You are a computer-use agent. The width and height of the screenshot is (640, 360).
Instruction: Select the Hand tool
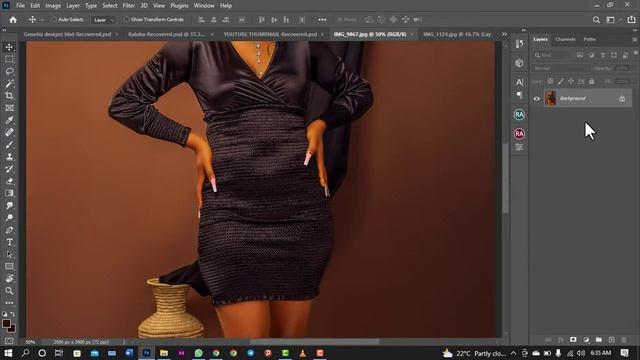(9, 278)
